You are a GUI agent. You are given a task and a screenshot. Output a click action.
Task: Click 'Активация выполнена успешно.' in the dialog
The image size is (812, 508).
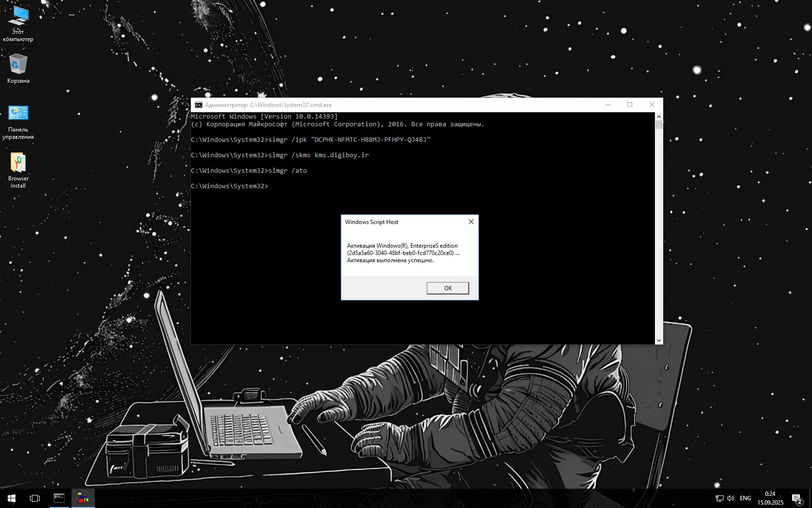click(391, 260)
